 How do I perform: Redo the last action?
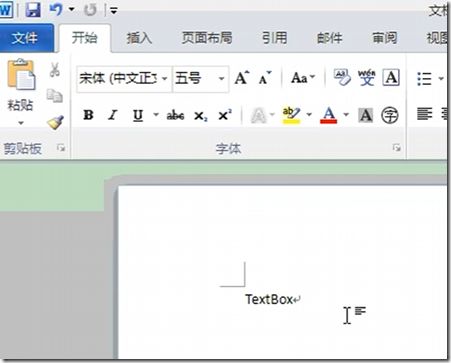coord(90,10)
